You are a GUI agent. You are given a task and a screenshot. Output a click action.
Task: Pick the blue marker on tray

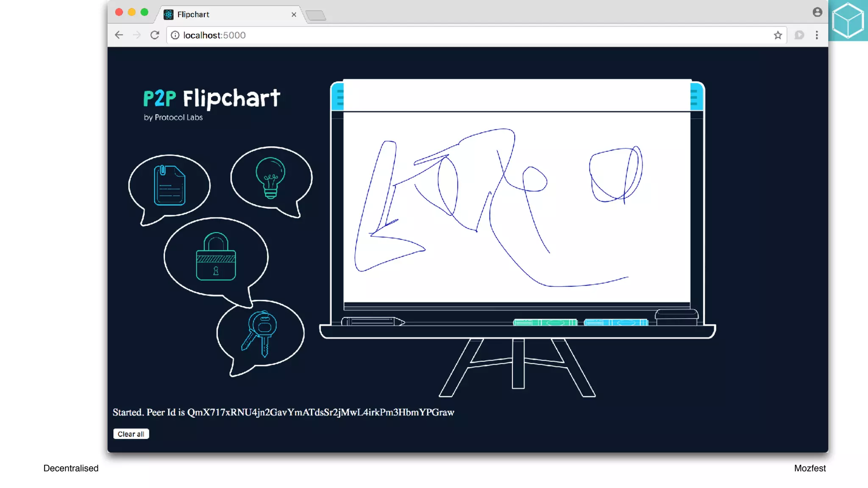click(x=616, y=323)
